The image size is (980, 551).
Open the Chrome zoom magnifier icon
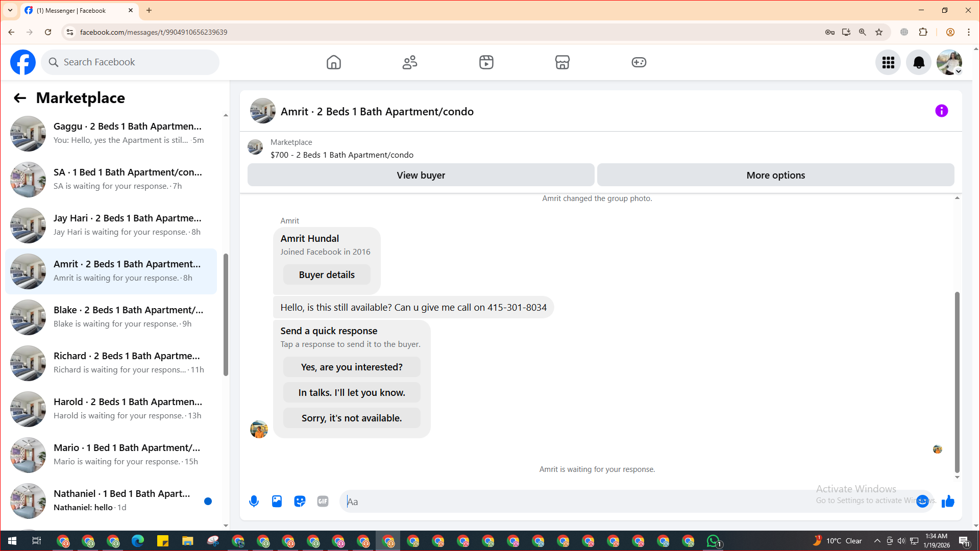[x=863, y=32]
